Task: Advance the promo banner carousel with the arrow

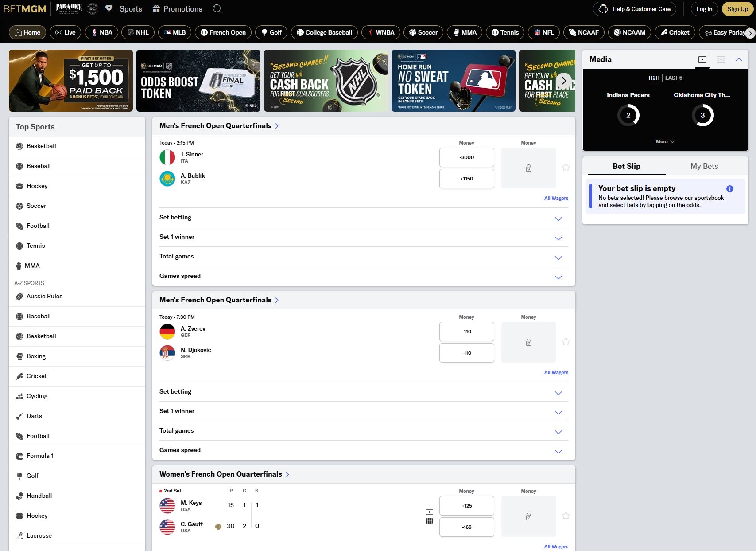Action: (x=563, y=80)
